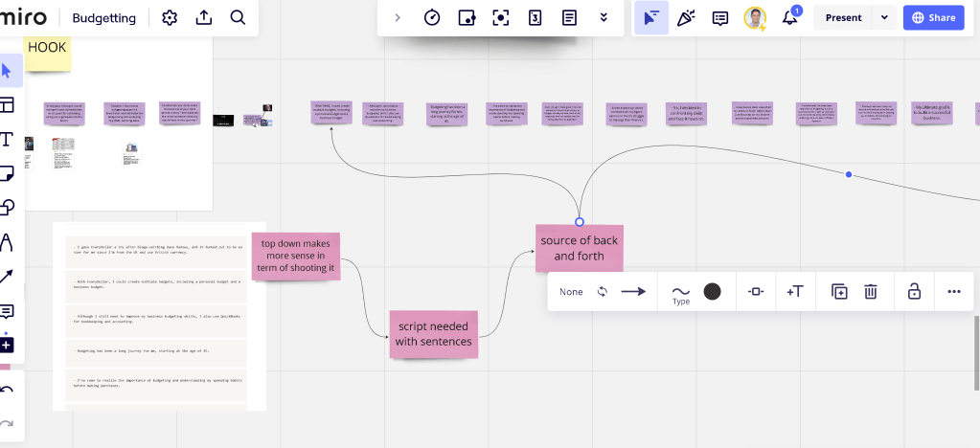Open end cap arrow style dropdown
The image size is (980, 448).
click(x=633, y=292)
